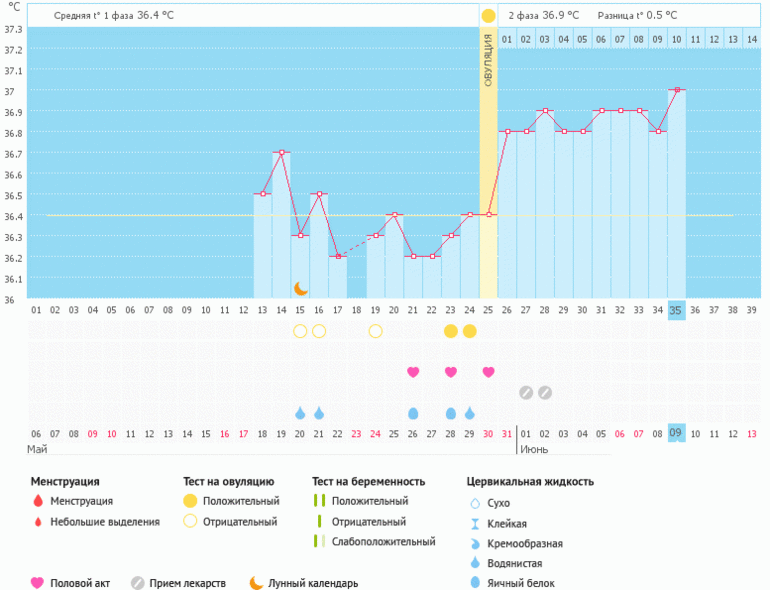Click the positive ovulation test on cycle day 23

451,331
